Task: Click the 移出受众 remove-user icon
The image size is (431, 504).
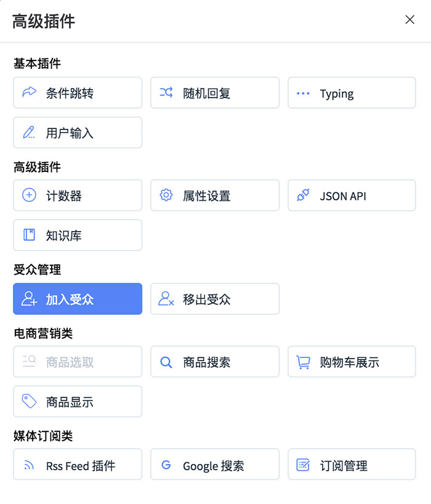Action: click(166, 299)
